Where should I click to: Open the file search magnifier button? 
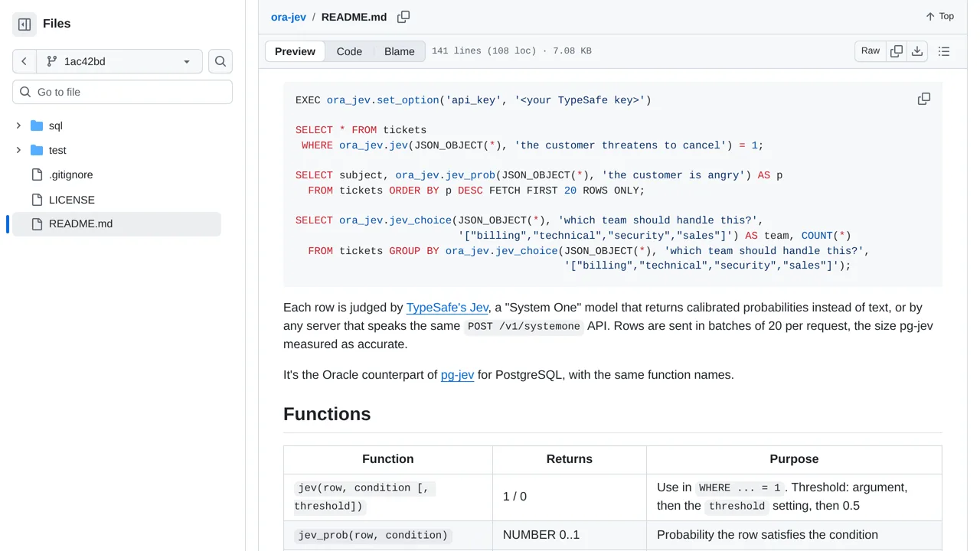coord(220,61)
